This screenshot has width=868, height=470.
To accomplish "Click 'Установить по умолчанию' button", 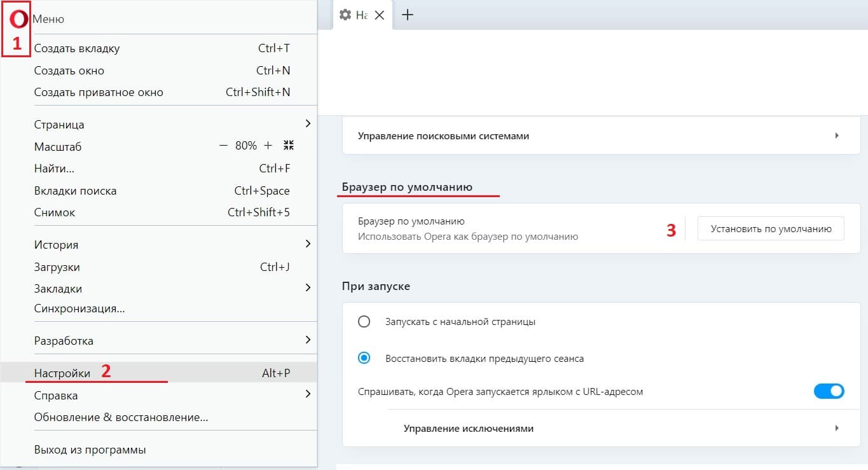I will pyautogui.click(x=771, y=229).
